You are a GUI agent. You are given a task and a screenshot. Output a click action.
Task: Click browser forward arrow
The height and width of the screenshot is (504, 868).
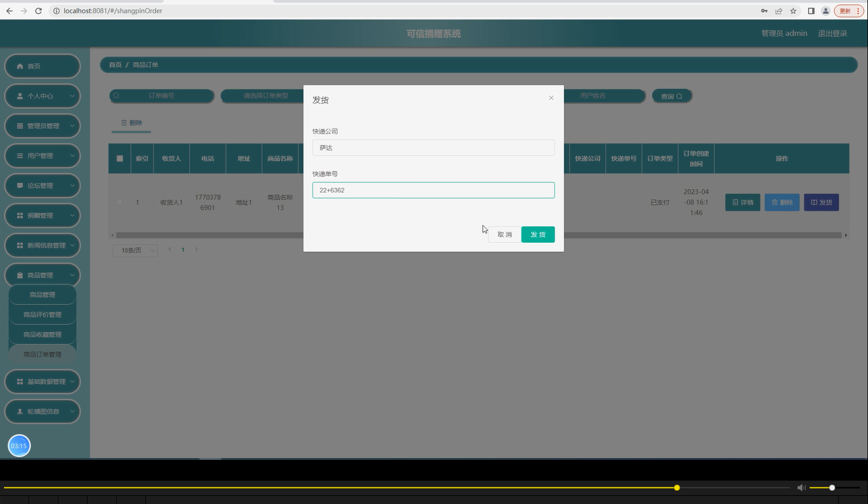(24, 11)
